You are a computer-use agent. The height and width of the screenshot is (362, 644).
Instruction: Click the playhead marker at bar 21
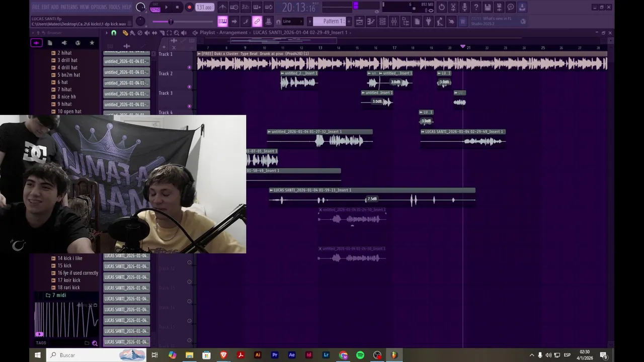pos(463,47)
